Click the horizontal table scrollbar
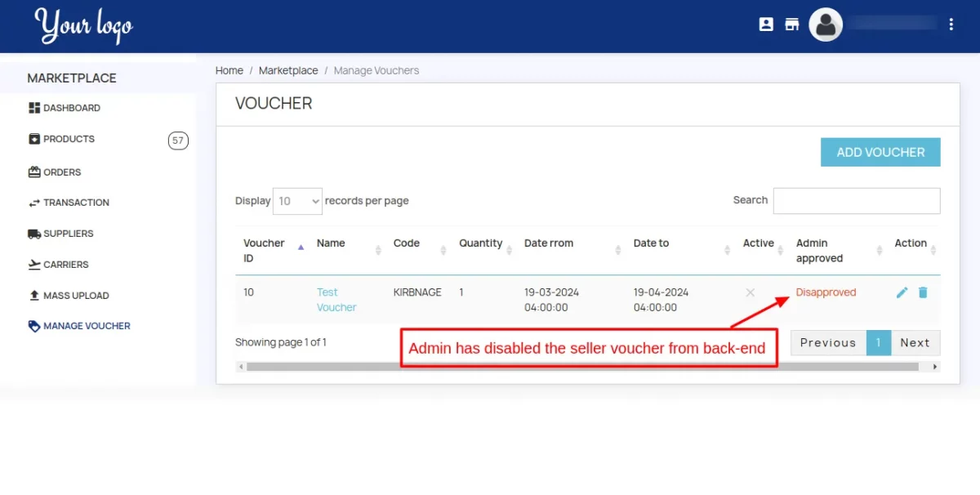The height and width of the screenshot is (495, 980). pos(581,367)
